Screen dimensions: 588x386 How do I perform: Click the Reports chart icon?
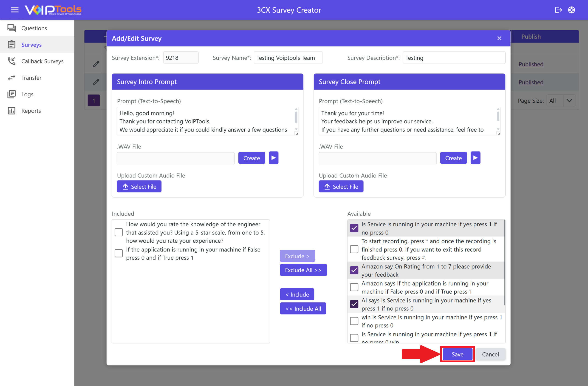(x=12, y=111)
